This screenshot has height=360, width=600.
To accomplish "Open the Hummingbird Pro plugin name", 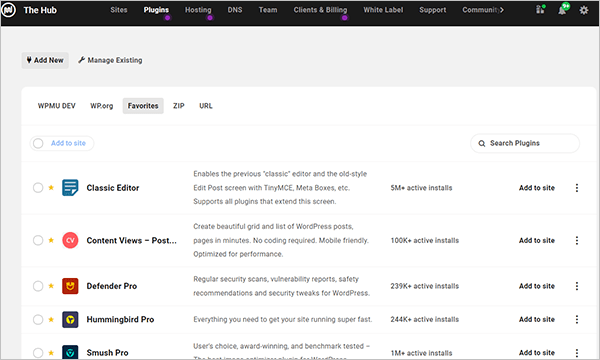I will pos(120,319).
